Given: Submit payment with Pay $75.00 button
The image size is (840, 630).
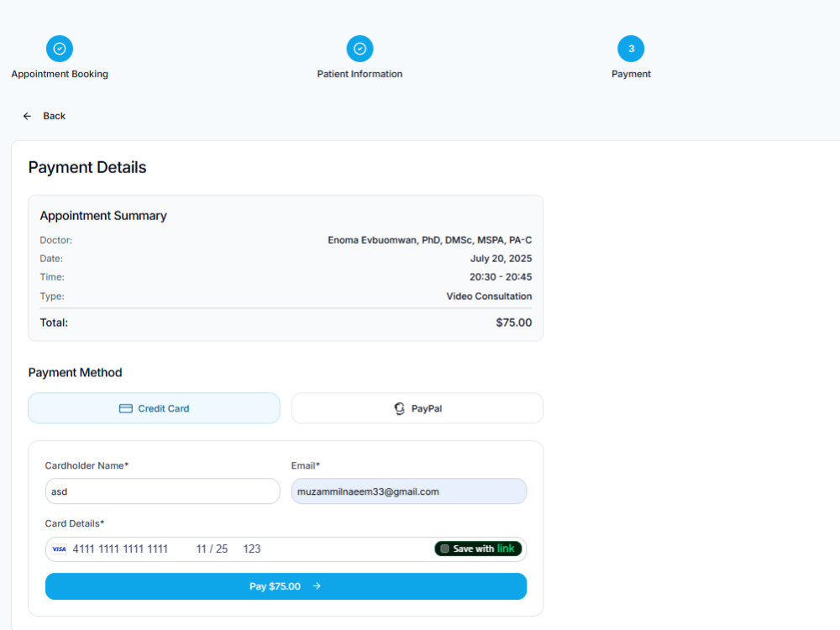Looking at the screenshot, I should click(x=286, y=586).
